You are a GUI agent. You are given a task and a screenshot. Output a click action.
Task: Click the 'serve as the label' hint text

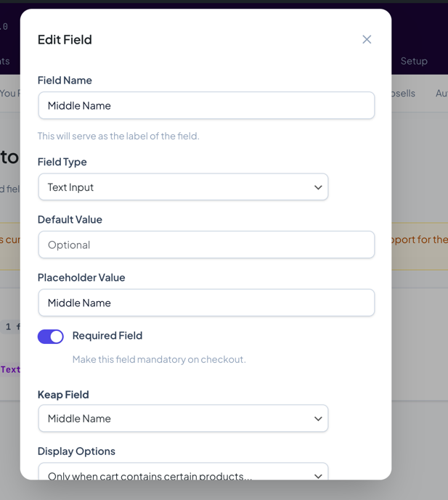118,136
